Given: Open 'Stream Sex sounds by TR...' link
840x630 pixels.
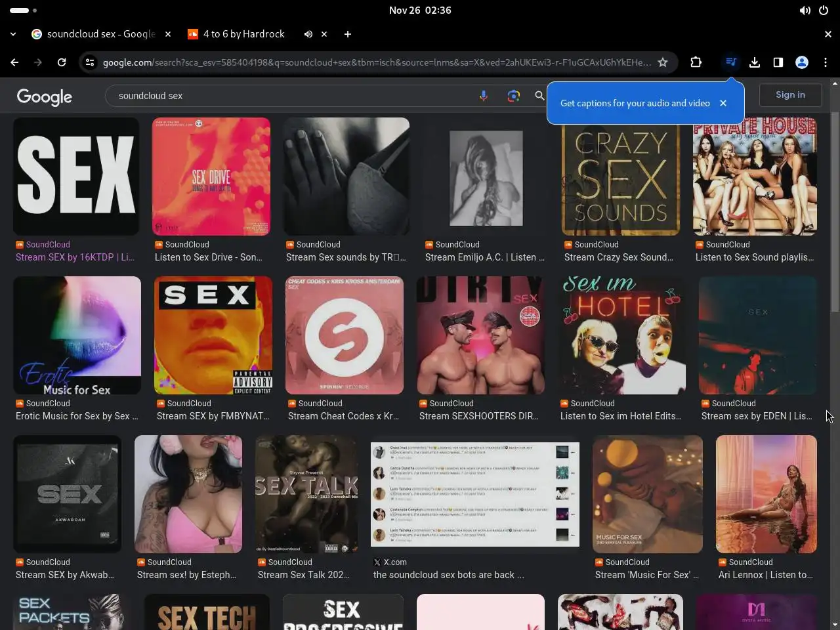Looking at the screenshot, I should point(346,257).
